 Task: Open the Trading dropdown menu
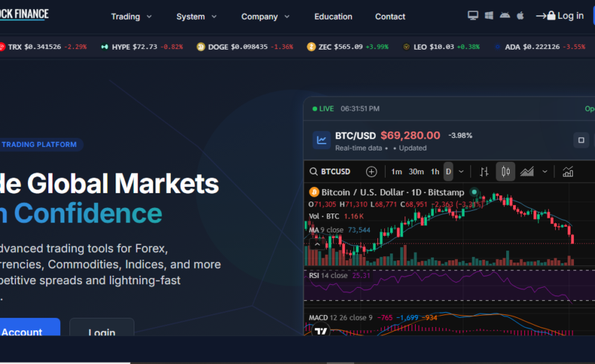(x=132, y=17)
